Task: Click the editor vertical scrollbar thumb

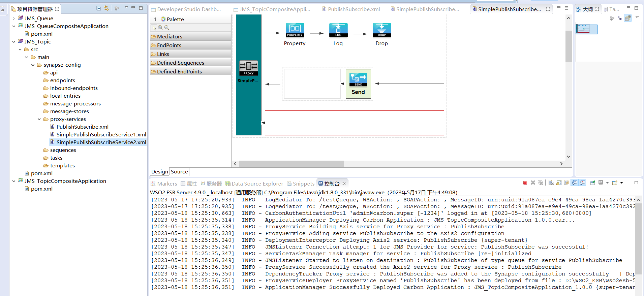Action: pos(569,46)
